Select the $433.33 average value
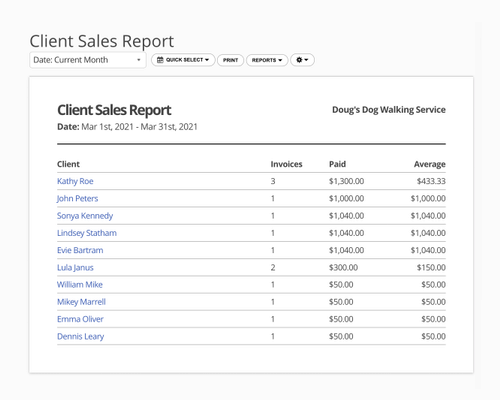Viewport: 500px width, 400px height. pos(431,181)
